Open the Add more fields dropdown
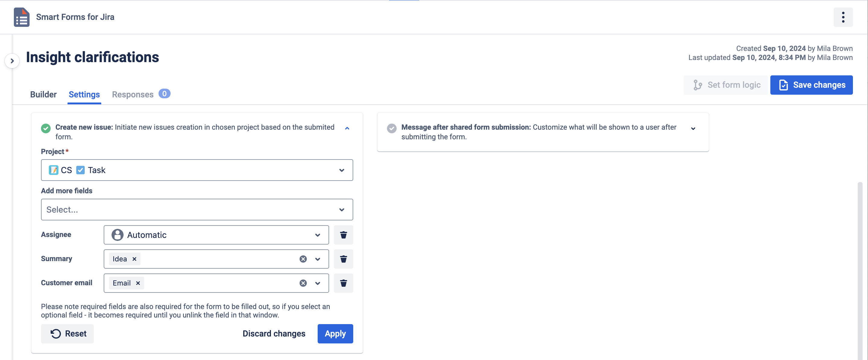This screenshot has height=360, width=868. click(x=197, y=210)
